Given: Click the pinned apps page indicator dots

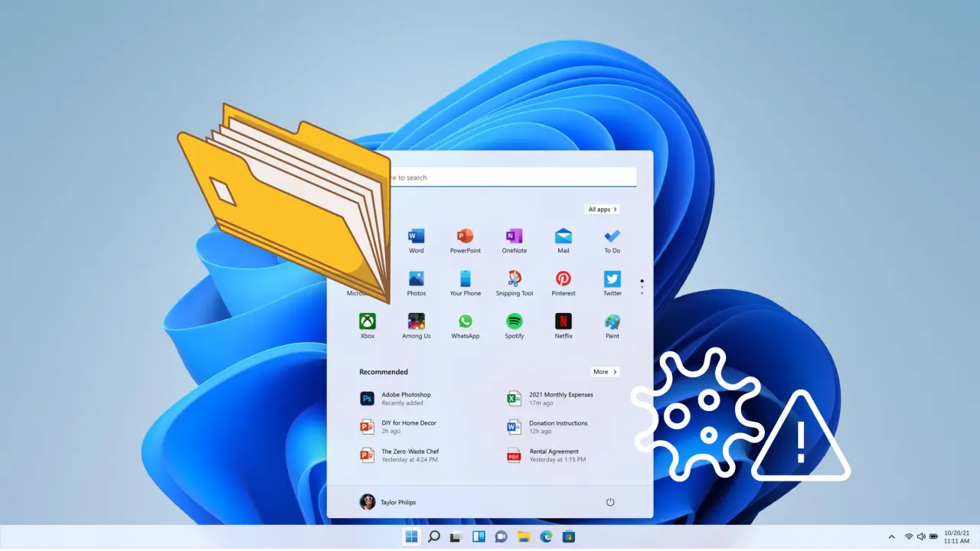Looking at the screenshot, I should point(642,286).
